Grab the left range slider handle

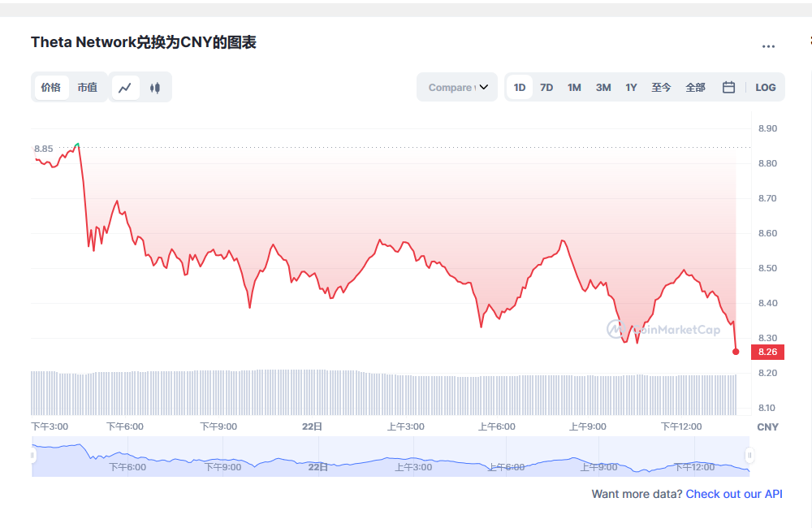point(32,456)
